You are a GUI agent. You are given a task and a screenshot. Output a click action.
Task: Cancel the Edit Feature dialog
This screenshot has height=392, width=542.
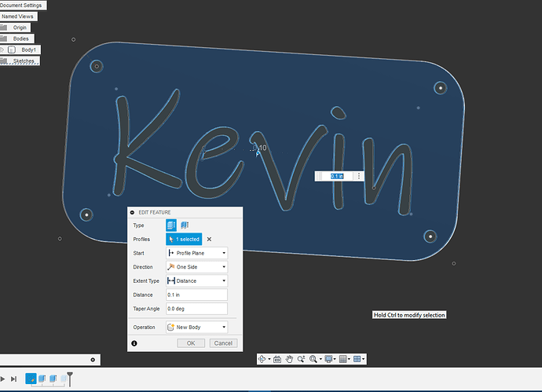(223, 343)
